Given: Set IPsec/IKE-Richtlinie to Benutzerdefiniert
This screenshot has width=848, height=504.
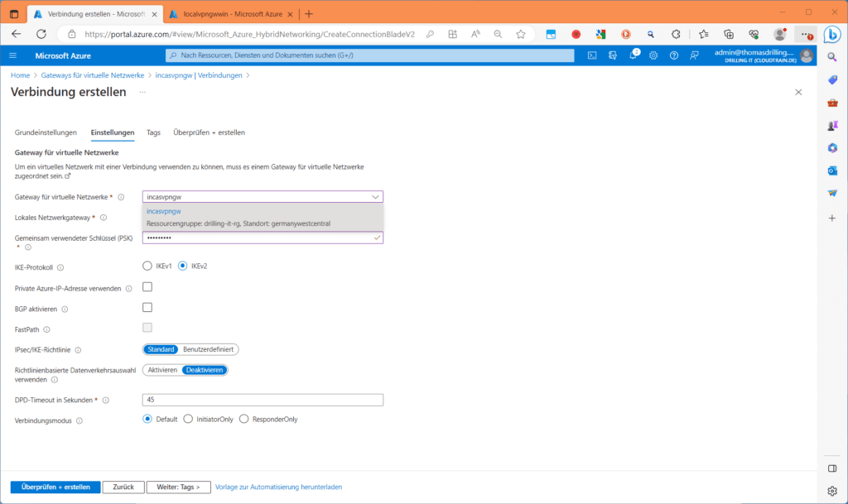Looking at the screenshot, I should tap(208, 349).
